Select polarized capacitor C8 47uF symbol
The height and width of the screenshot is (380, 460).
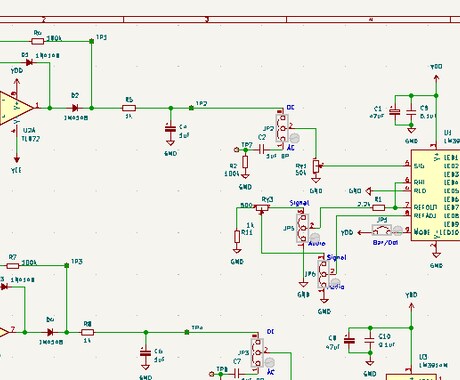pos(349,340)
